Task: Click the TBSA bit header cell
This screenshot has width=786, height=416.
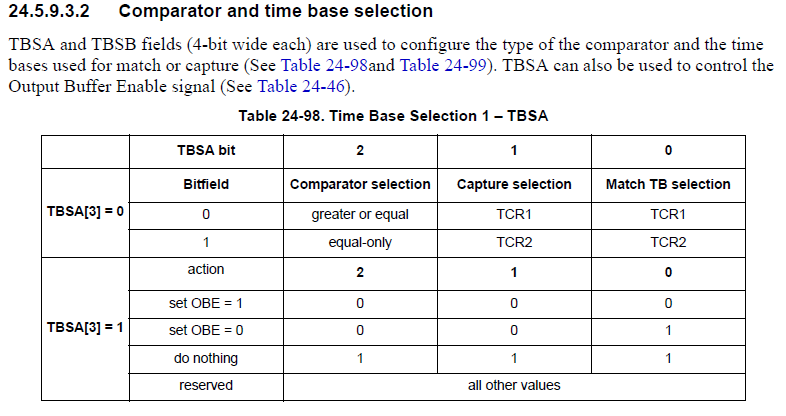Action: 205,151
